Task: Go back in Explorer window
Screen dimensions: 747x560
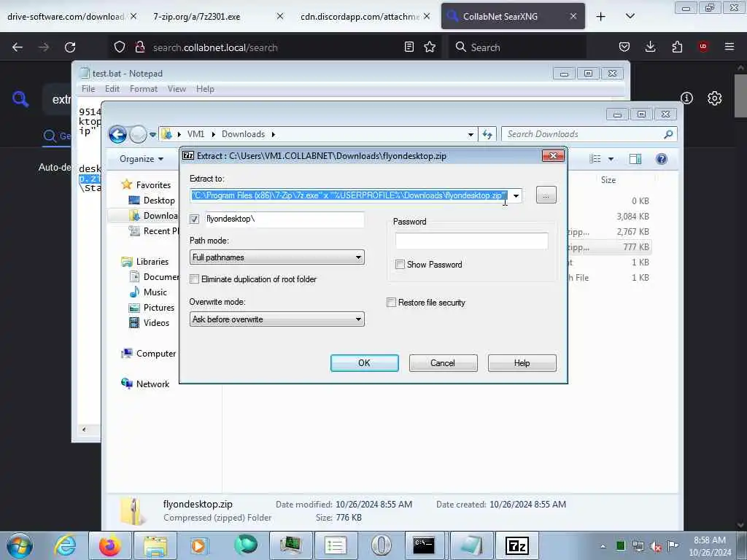Action: click(117, 134)
